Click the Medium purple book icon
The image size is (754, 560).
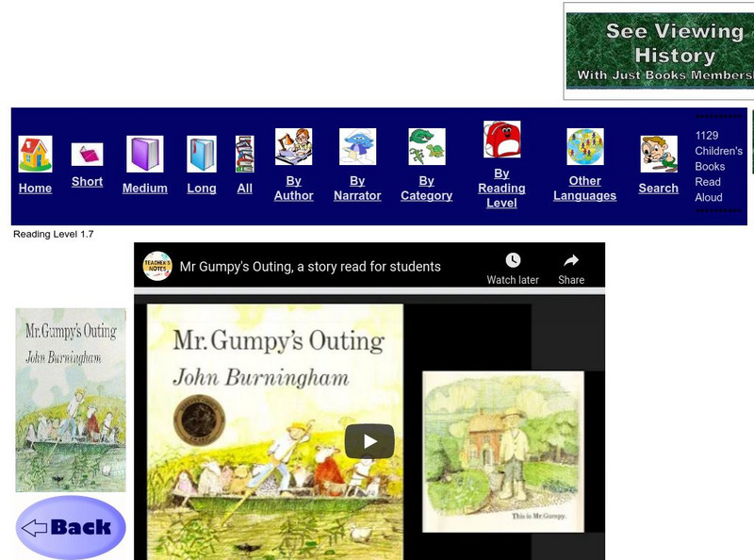[x=145, y=154]
